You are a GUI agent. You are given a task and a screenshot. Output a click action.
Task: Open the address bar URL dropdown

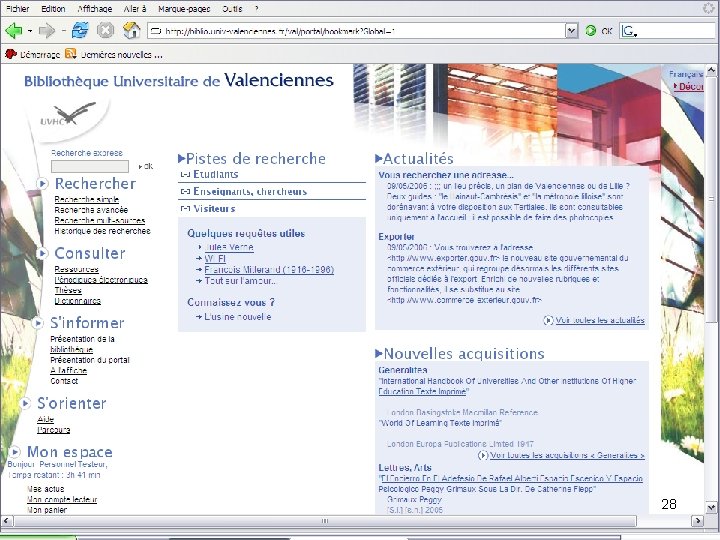tap(571, 31)
